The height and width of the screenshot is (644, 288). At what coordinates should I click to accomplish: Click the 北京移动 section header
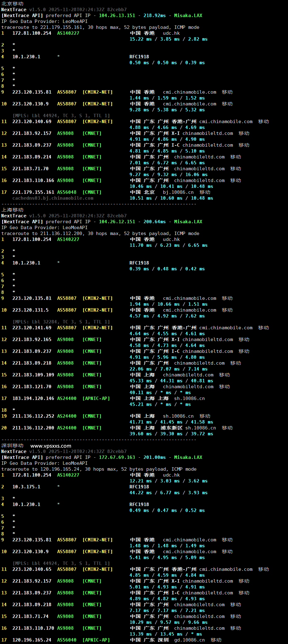(x=12, y=3)
